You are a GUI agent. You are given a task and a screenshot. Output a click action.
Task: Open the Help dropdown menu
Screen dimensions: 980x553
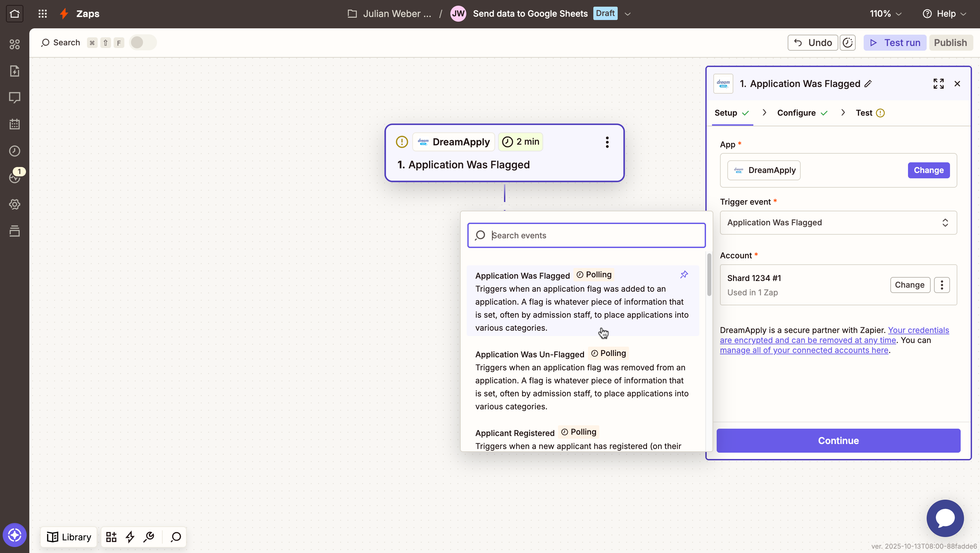pos(945,14)
